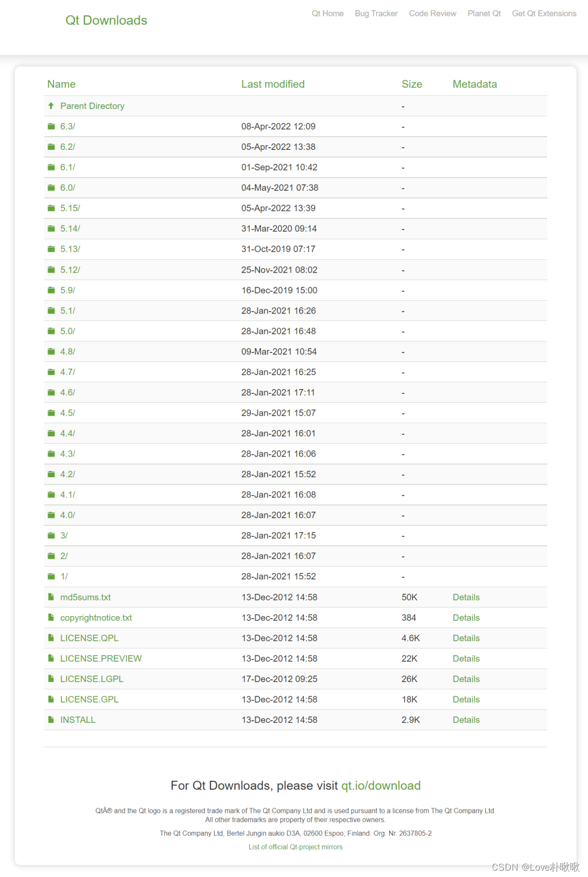
Task: Sort listing by Name column header
Action: pos(61,84)
